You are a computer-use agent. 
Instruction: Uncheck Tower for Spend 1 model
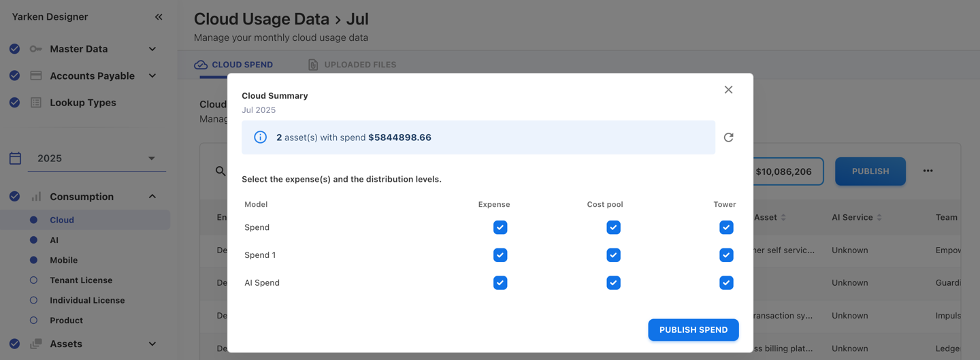click(726, 255)
